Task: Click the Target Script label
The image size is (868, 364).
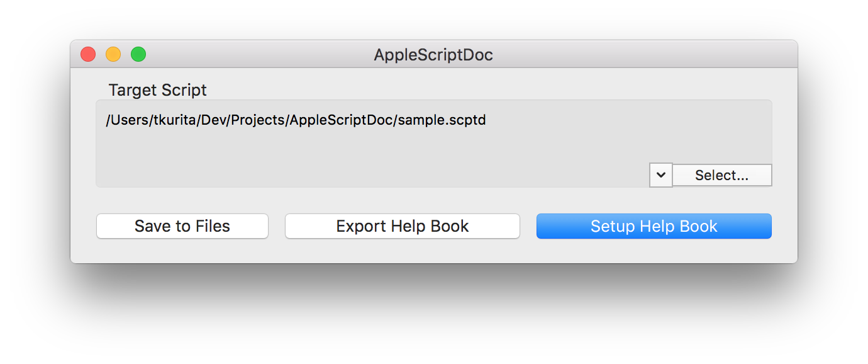Action: (x=158, y=90)
